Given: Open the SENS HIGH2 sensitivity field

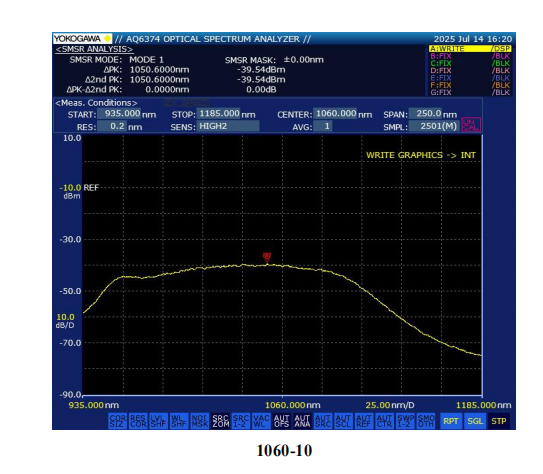Looking at the screenshot, I should coord(228,126).
